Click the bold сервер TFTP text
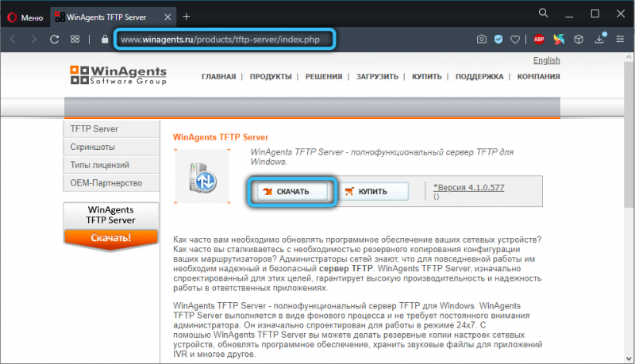This screenshot has width=635, height=364. 346,269
